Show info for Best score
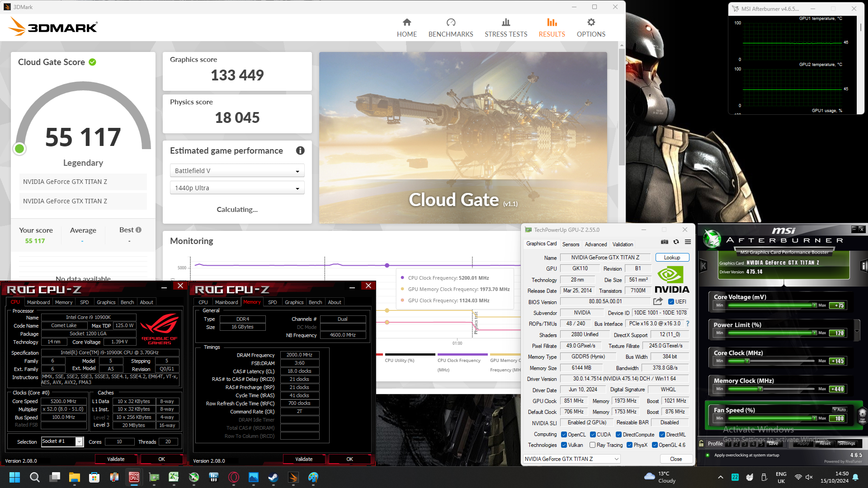Image resolution: width=868 pixels, height=488 pixels. (139, 230)
